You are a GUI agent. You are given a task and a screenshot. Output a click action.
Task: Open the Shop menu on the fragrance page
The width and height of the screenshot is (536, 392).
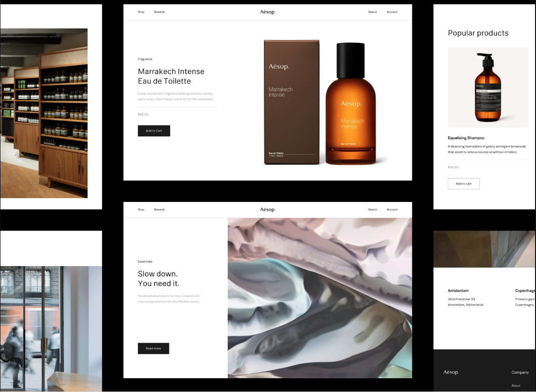[141, 12]
